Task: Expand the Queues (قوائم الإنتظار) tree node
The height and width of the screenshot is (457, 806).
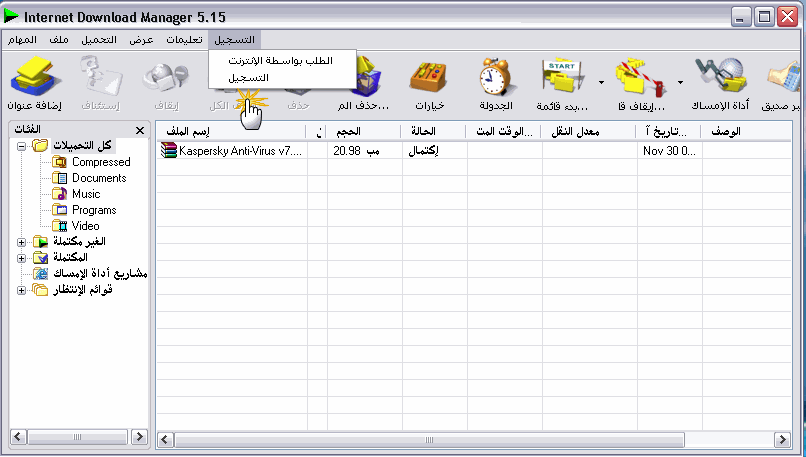Action: (21, 290)
